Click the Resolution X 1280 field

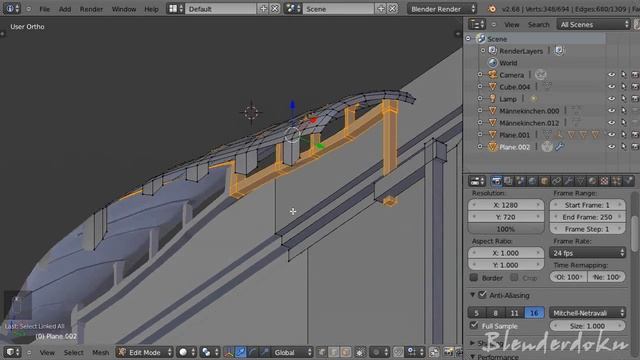coord(506,205)
